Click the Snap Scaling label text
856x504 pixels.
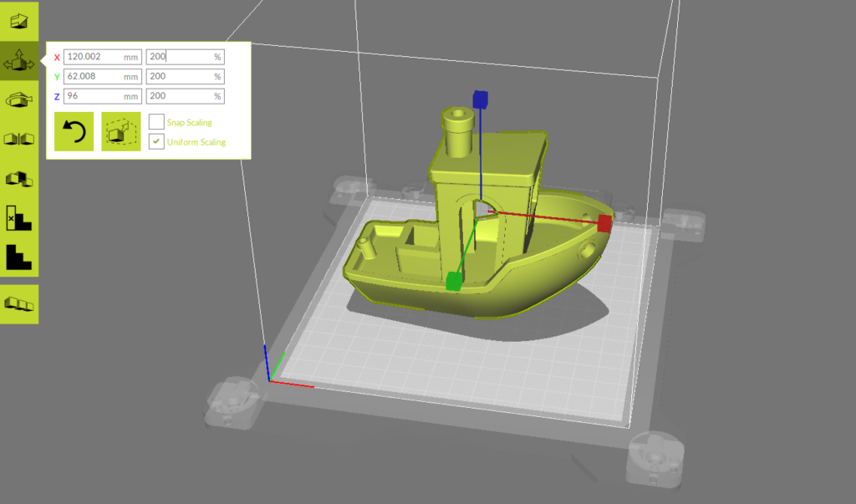click(x=190, y=122)
